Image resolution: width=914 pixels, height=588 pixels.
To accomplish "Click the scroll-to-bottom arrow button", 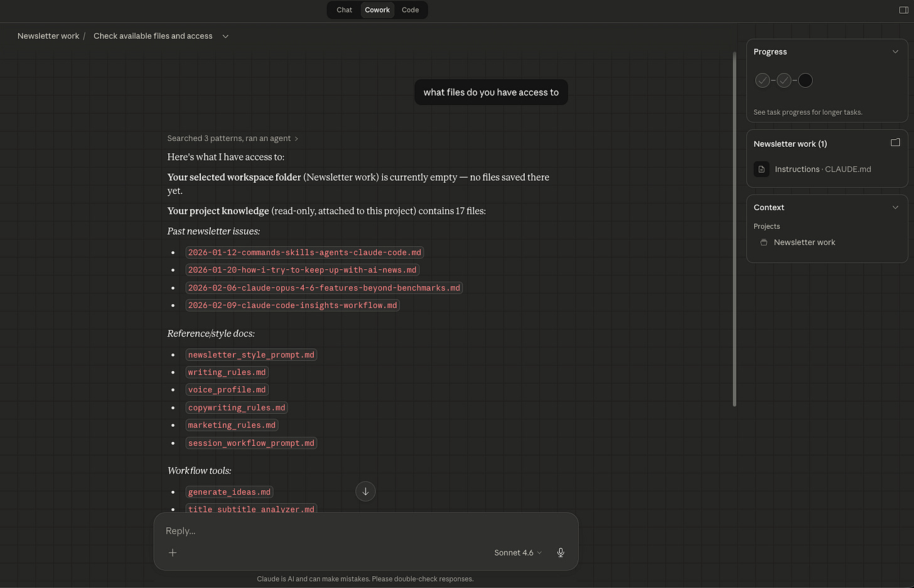I will coord(365,491).
